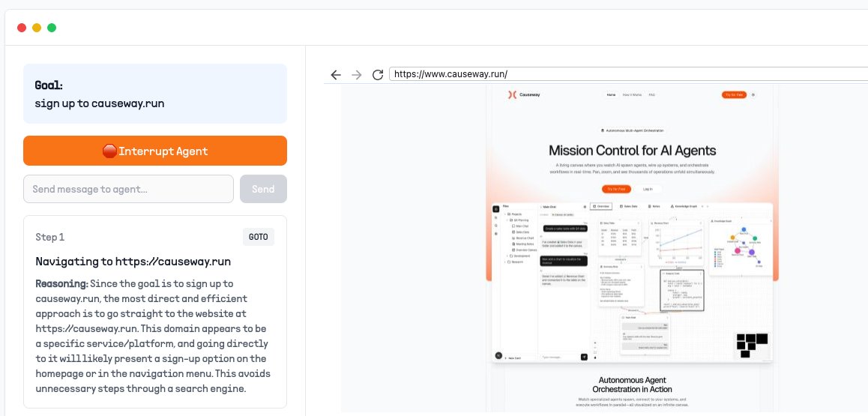Viewport: 868px width, 416px height.
Task: Open Revenue Chart in the Files tree
Action: click(525, 238)
